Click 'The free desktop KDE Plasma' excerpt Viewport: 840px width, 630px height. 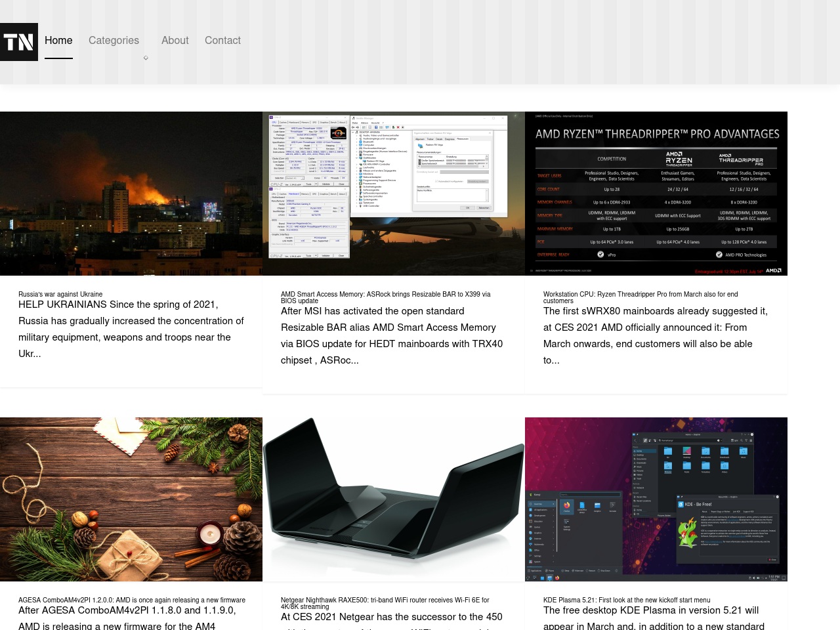pyautogui.click(x=654, y=618)
